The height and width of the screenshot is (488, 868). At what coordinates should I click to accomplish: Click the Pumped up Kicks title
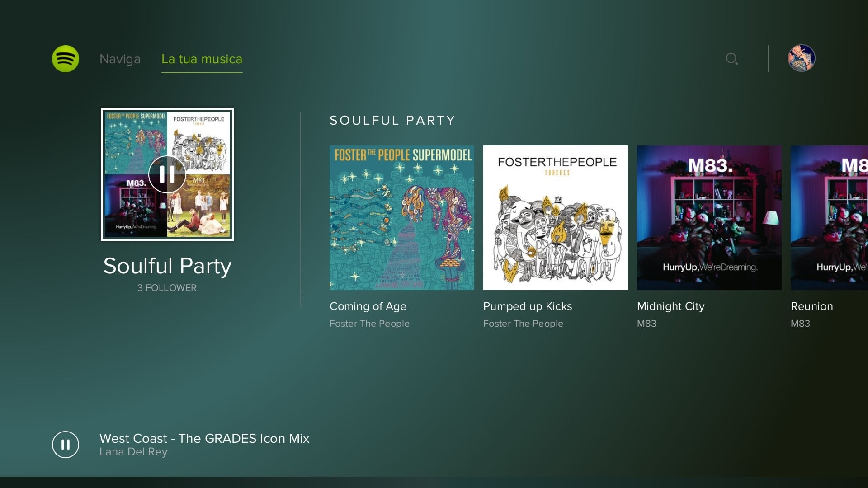point(528,306)
